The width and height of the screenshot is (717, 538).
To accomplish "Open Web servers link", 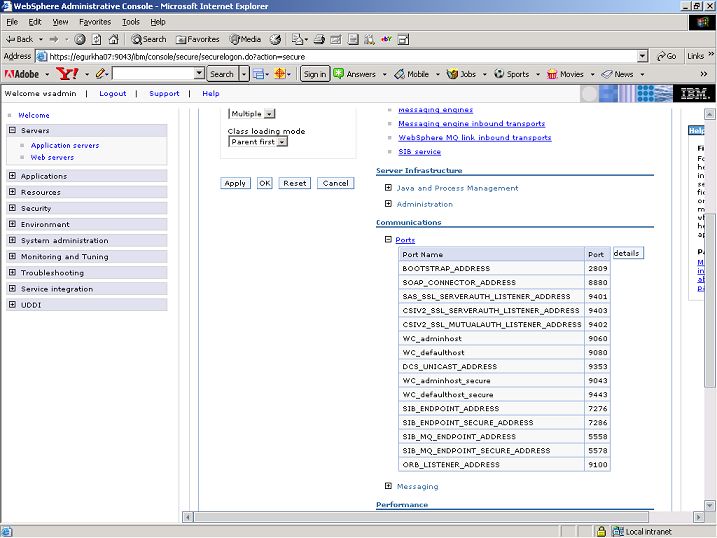I will pyautogui.click(x=52, y=157).
